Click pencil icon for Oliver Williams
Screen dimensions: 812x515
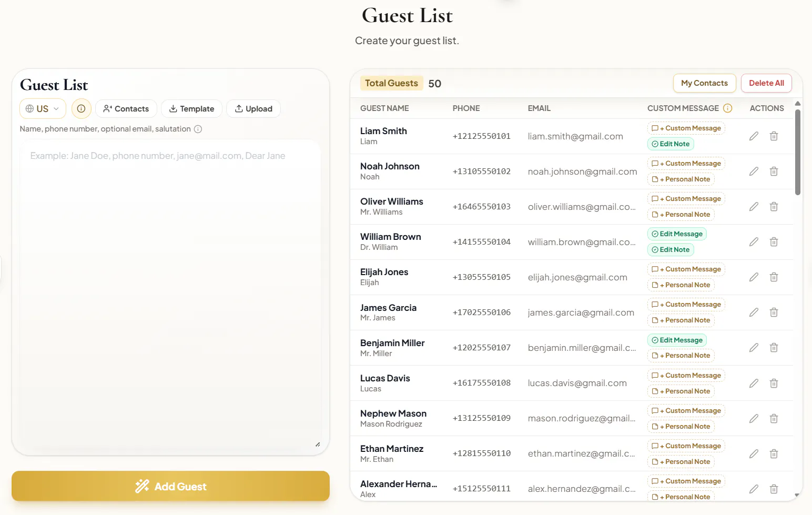tap(754, 207)
